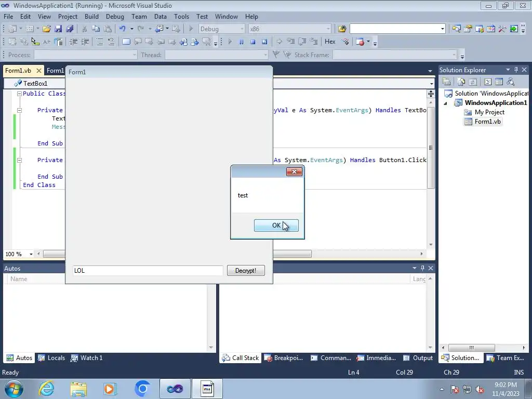Switch to the Team Explorer tab
The height and width of the screenshot is (399, 532).
pyautogui.click(x=505, y=358)
